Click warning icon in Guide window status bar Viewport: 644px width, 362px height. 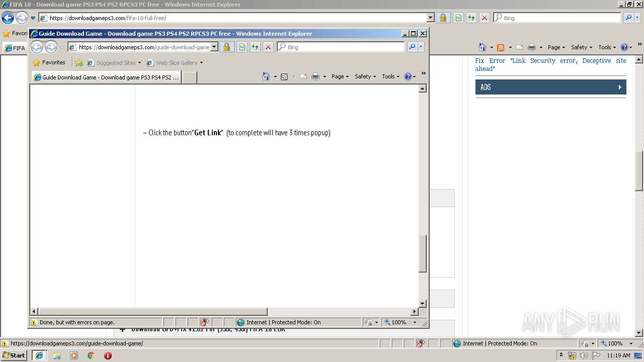pyautogui.click(x=34, y=323)
